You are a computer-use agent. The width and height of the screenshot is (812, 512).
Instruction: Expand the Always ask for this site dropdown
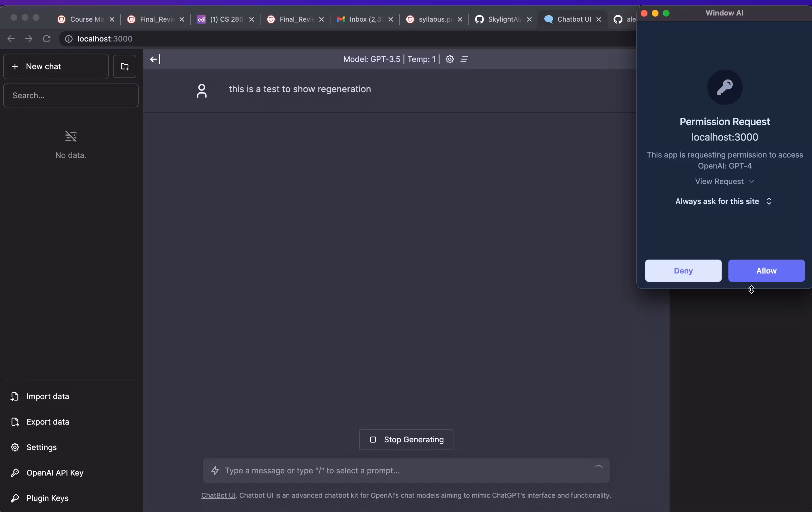click(724, 201)
